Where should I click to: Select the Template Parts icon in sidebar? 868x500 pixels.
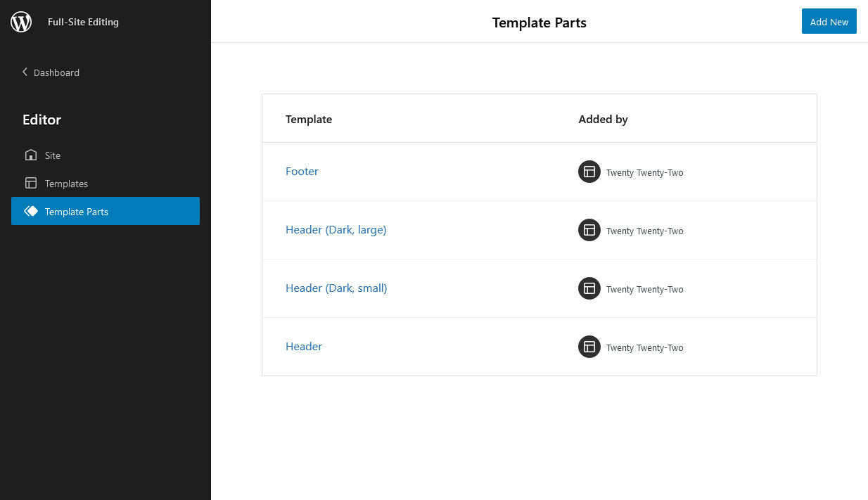(x=31, y=211)
